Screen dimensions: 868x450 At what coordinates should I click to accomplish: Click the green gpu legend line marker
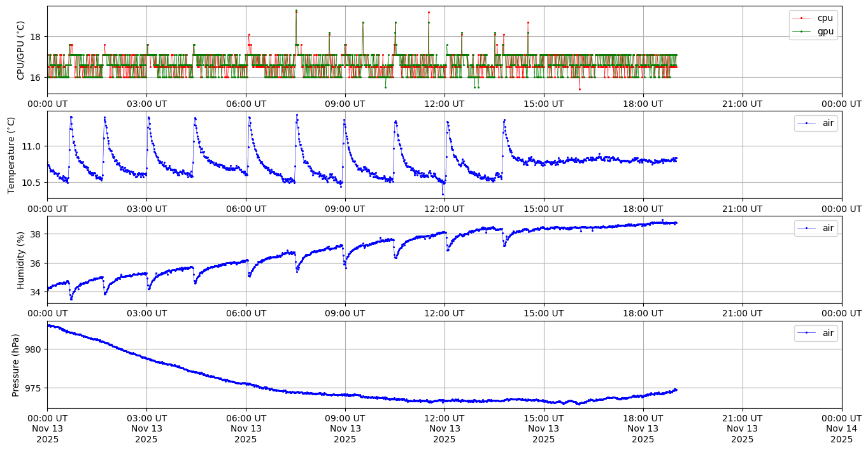[x=801, y=31]
